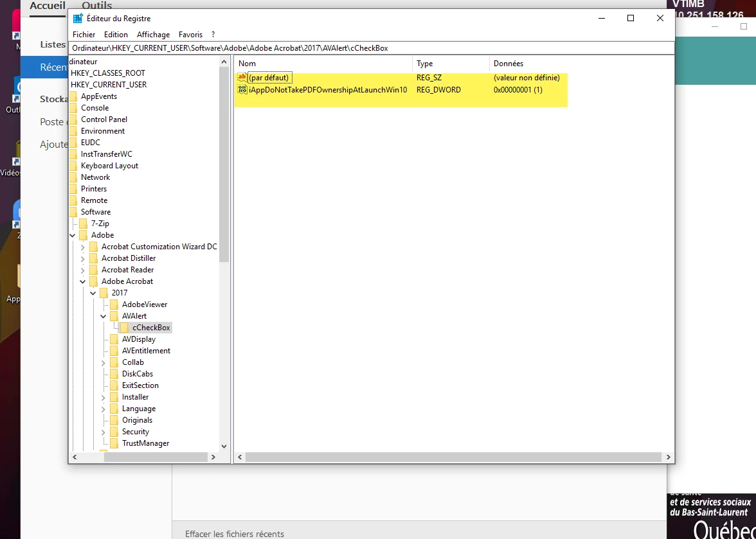The width and height of the screenshot is (756, 539).
Task: Open the Affichage menu
Action: [153, 35]
